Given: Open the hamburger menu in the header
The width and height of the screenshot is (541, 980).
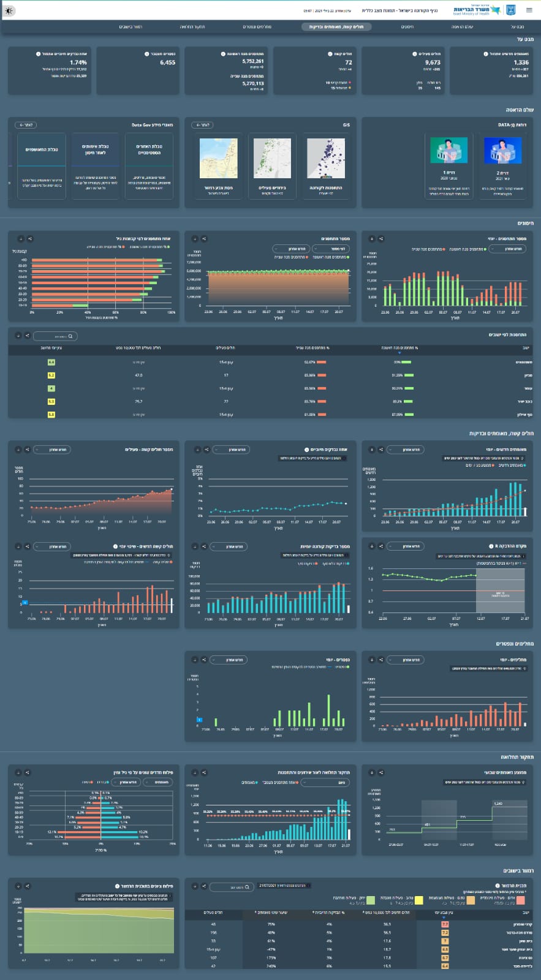Looking at the screenshot, I should [529, 10].
